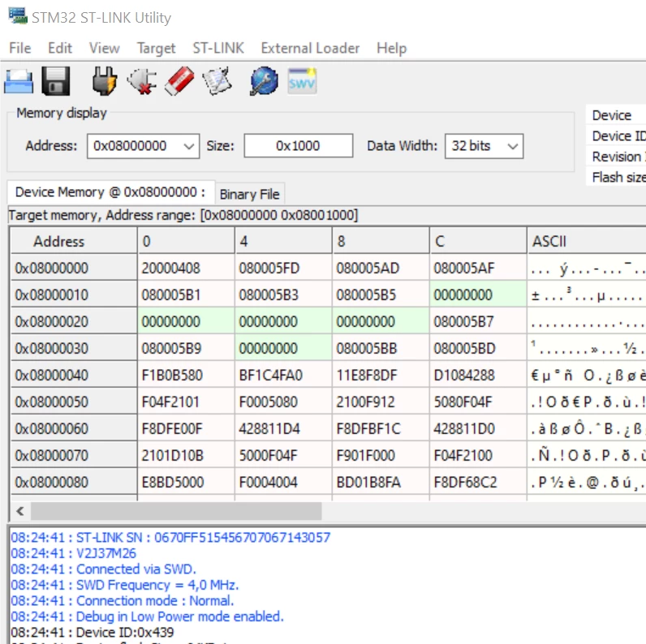
Task: Click the horizontal scrollbar thumb
Action: (176, 512)
